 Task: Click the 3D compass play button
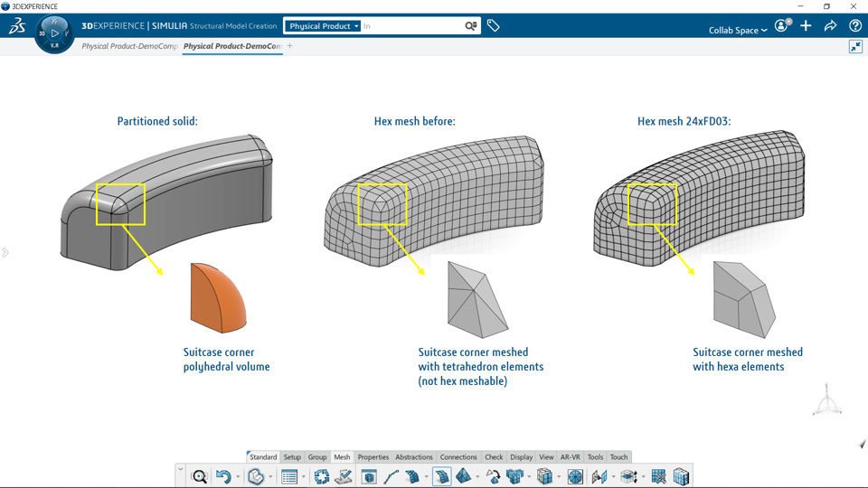point(54,33)
